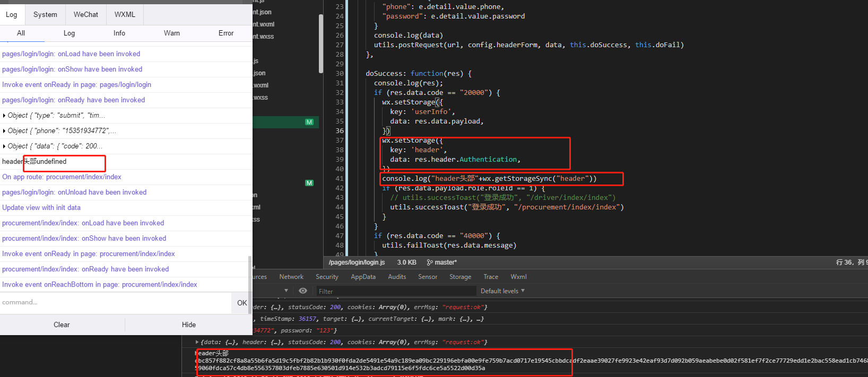Select the Warn log filter

click(x=172, y=33)
